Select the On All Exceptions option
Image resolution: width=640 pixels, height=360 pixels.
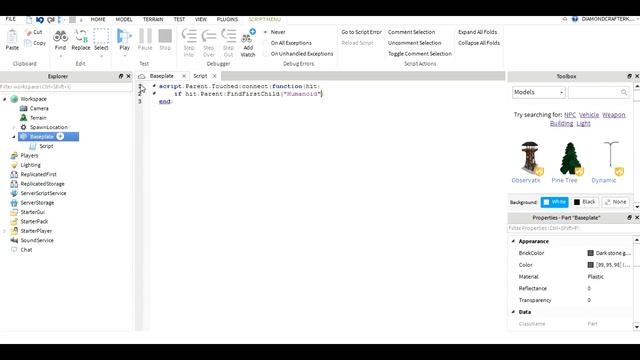pyautogui.click(x=287, y=43)
